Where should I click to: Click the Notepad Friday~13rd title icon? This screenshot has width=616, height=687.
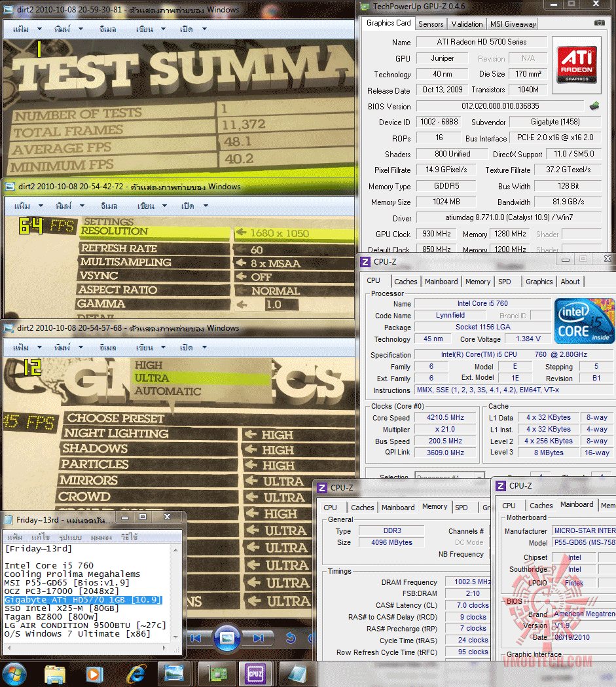[x=9, y=520]
